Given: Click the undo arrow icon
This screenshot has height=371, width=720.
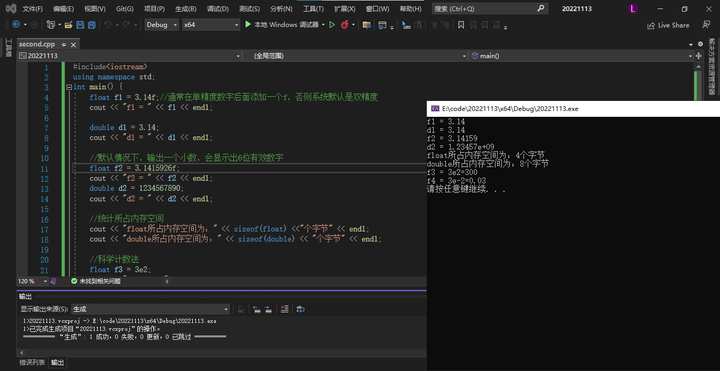Looking at the screenshot, I should point(107,25).
